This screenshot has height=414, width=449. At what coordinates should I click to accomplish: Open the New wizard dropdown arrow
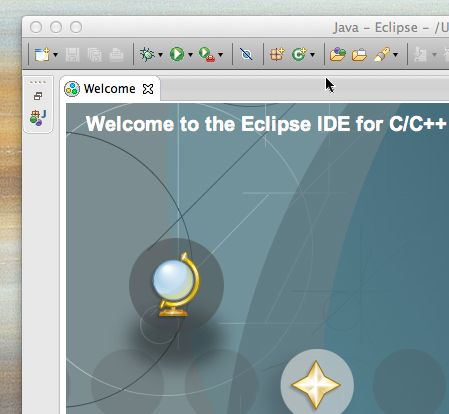(56, 55)
